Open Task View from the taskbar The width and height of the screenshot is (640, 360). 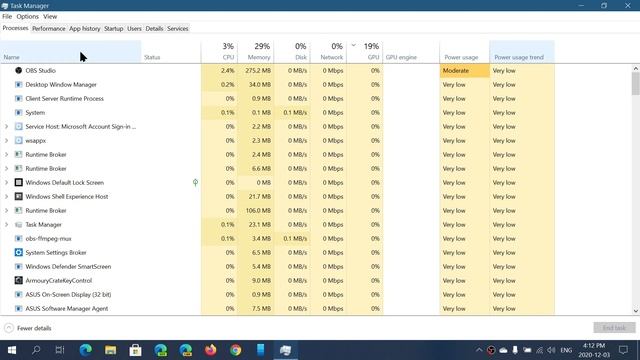click(x=60, y=350)
